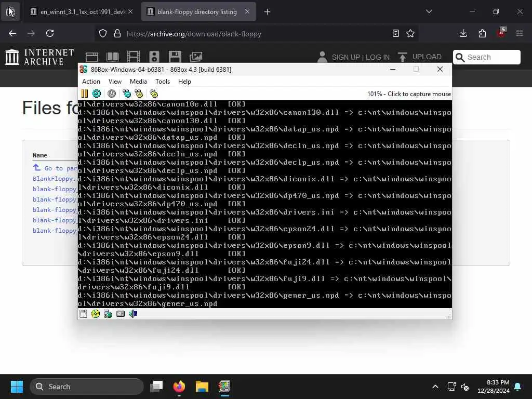This screenshot has width=532, height=399.
Task: Click the Internet Archive logo
Action: point(39,57)
